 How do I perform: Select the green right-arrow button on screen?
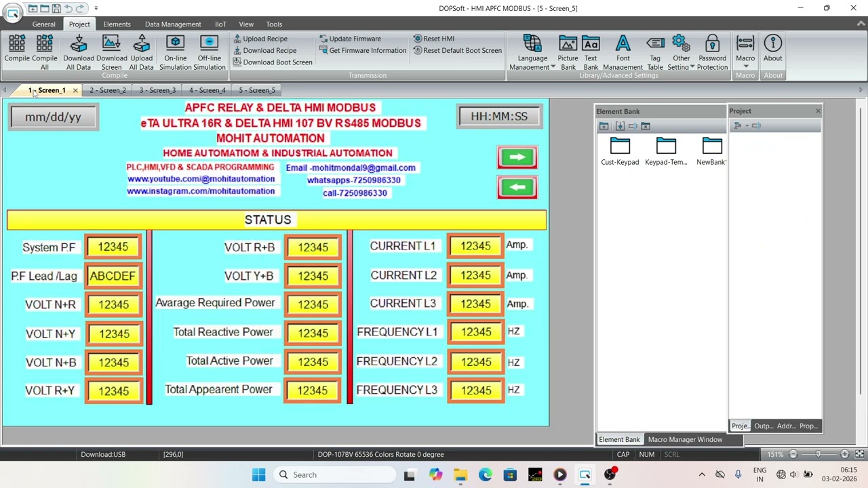coord(517,157)
